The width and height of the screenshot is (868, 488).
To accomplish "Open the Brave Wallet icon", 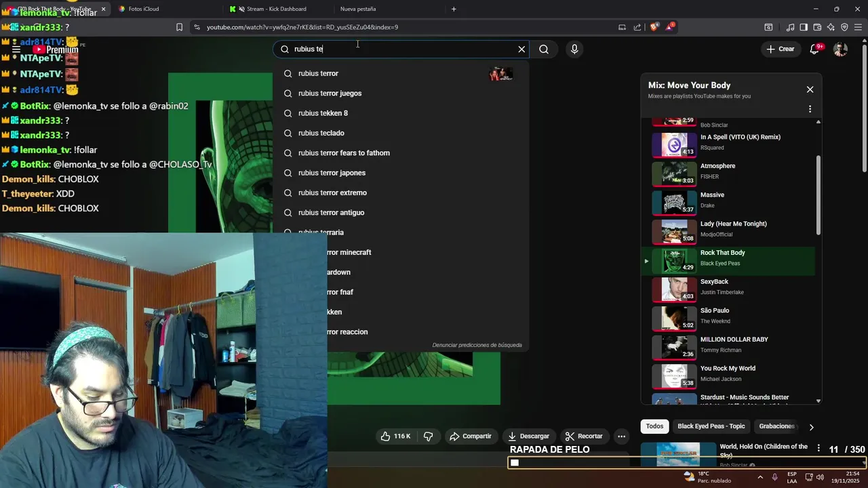I will pos(817,27).
